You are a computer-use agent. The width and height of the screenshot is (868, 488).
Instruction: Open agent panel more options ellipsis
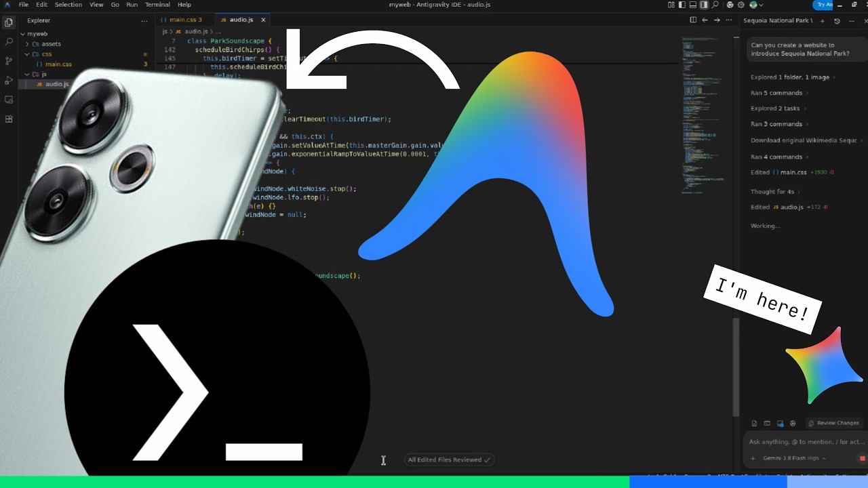pos(852,21)
